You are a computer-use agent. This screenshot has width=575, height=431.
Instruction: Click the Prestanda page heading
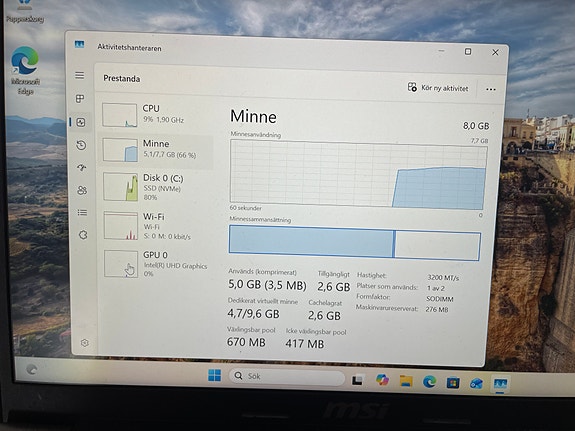click(x=122, y=78)
